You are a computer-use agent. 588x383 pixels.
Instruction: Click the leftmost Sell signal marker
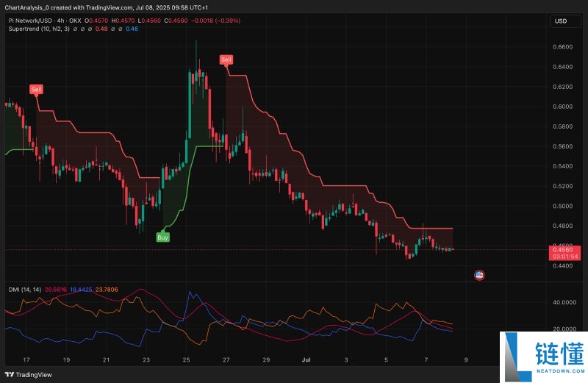pos(35,89)
